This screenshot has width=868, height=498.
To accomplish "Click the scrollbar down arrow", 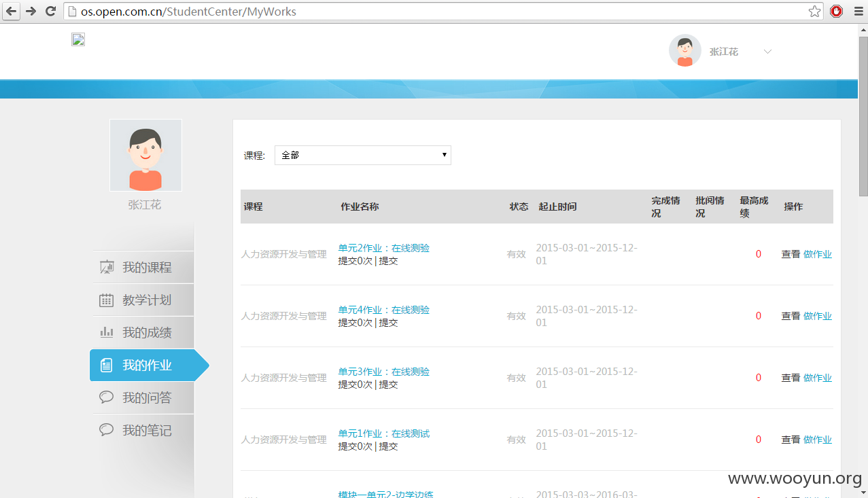I will click(x=863, y=493).
